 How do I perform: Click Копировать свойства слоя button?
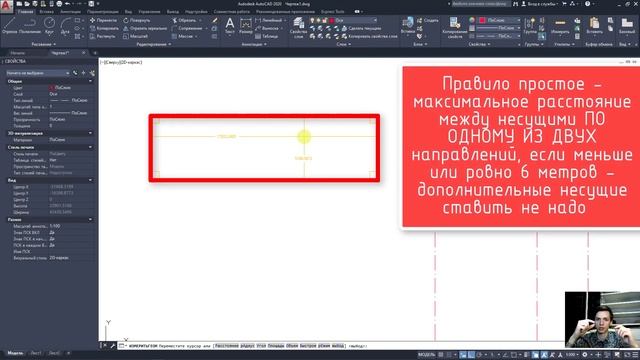click(x=369, y=36)
